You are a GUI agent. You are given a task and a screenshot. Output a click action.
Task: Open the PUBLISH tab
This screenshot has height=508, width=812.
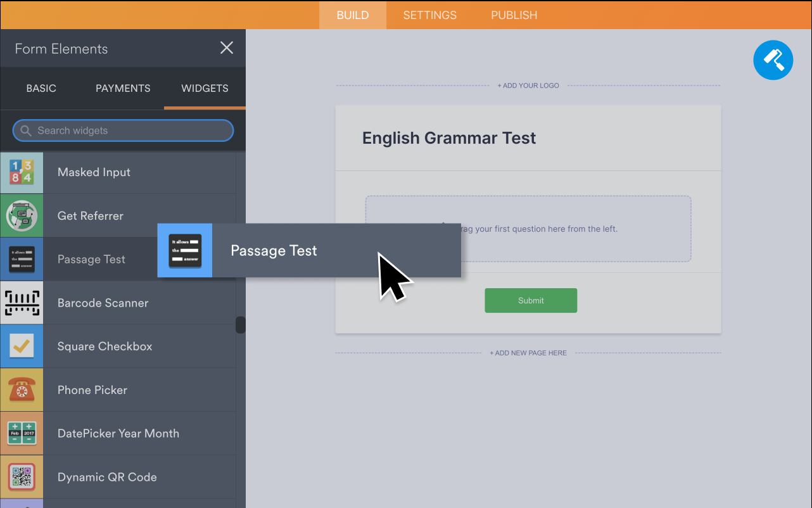(x=513, y=15)
